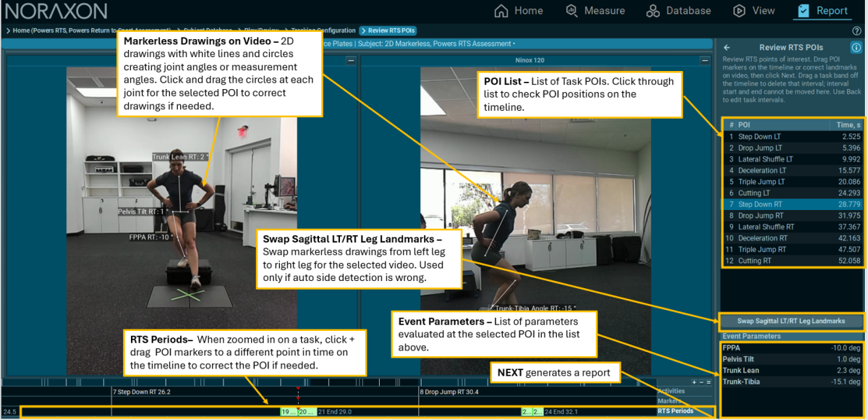Select the Report tab
Screen dimensions: 868x420
coord(823,11)
